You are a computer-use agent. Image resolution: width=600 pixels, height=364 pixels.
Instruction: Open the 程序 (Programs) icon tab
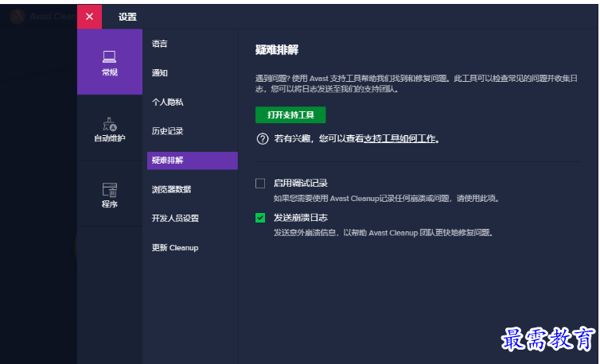click(110, 193)
